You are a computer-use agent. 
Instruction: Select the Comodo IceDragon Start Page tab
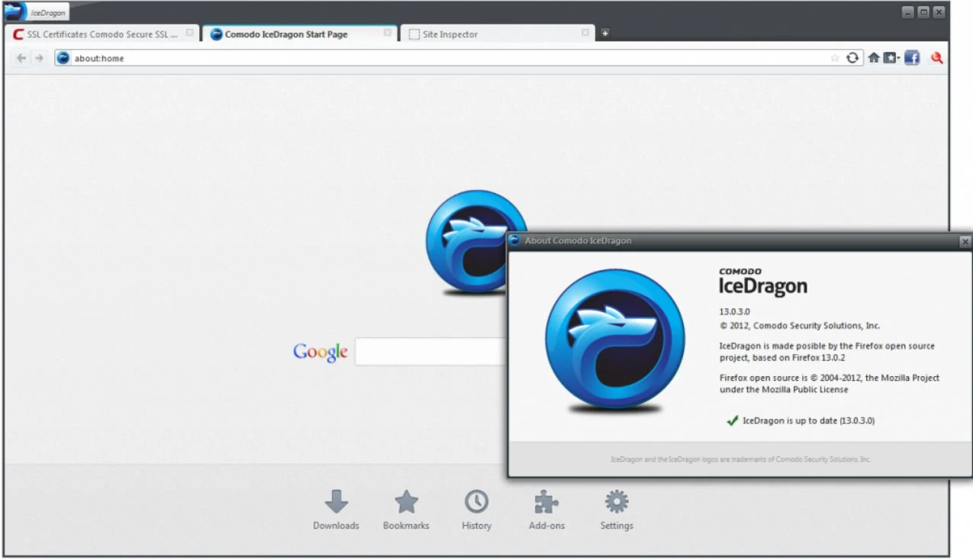300,34
